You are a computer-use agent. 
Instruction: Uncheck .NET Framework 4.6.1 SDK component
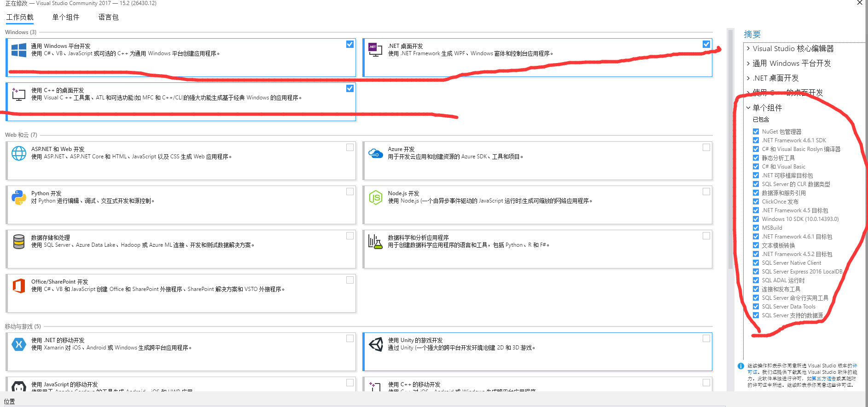[x=756, y=140]
